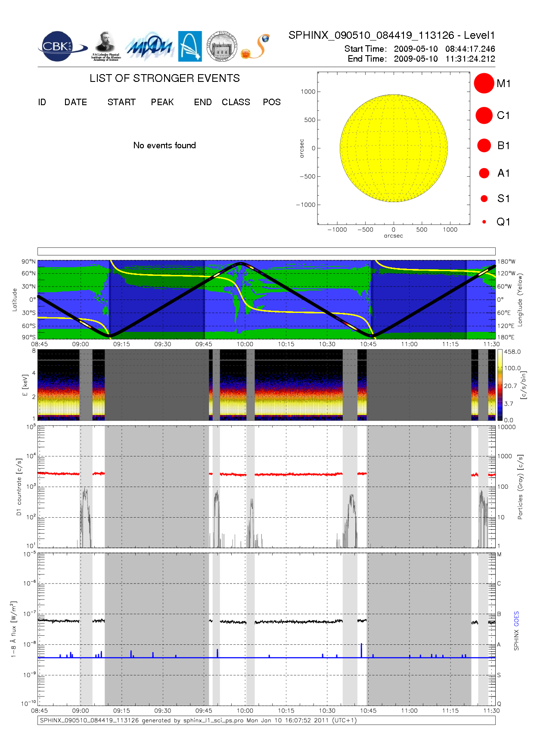Viewport: 534px width, 756px height.
Task: Click the E [keV] axis title
Action: click(25, 385)
